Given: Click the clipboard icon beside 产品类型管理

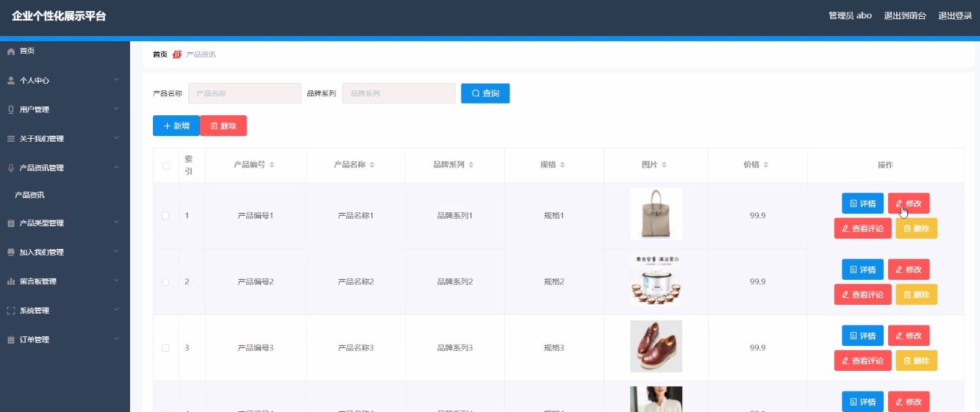Looking at the screenshot, I should point(11,223).
